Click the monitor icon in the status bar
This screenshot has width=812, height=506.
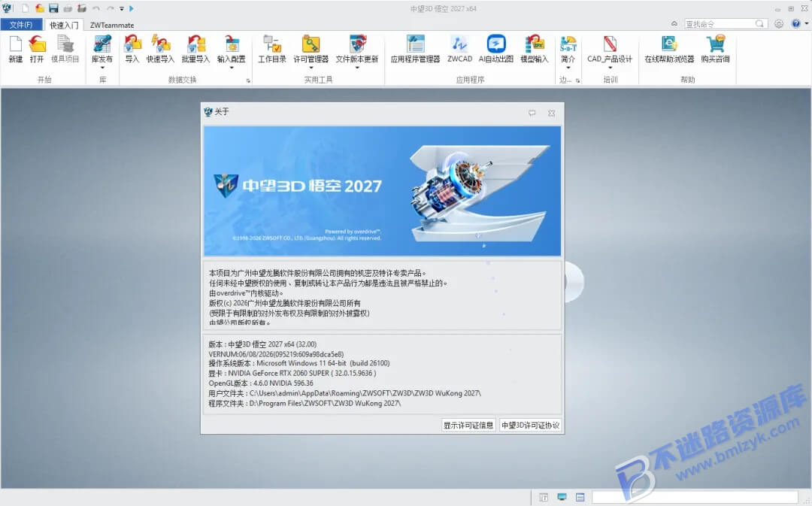[562, 497]
